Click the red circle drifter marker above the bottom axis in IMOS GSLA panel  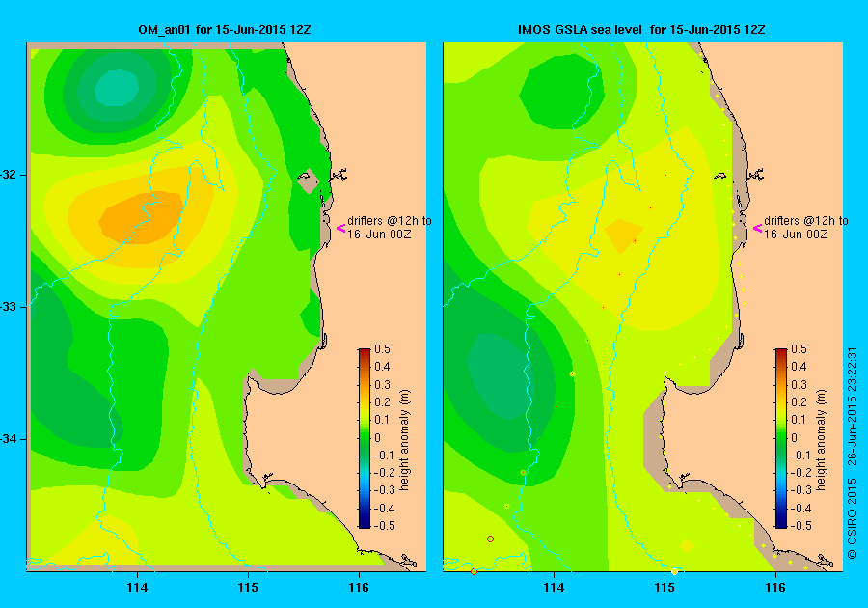tap(490, 539)
